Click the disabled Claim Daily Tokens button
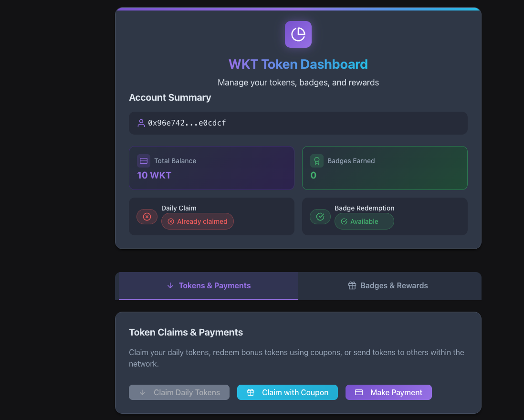 [x=179, y=392]
